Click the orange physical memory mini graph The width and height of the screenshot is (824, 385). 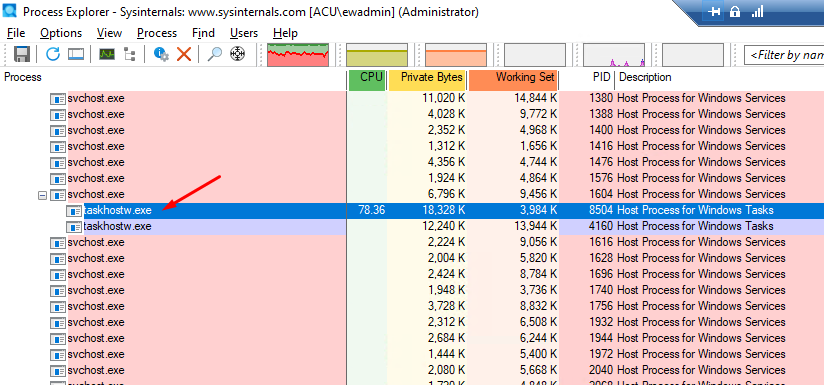pyautogui.click(x=456, y=55)
